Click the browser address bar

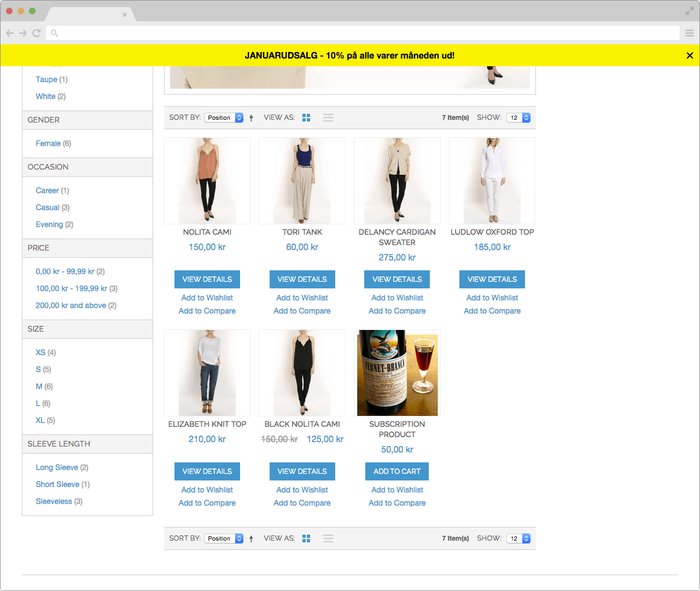[361, 33]
